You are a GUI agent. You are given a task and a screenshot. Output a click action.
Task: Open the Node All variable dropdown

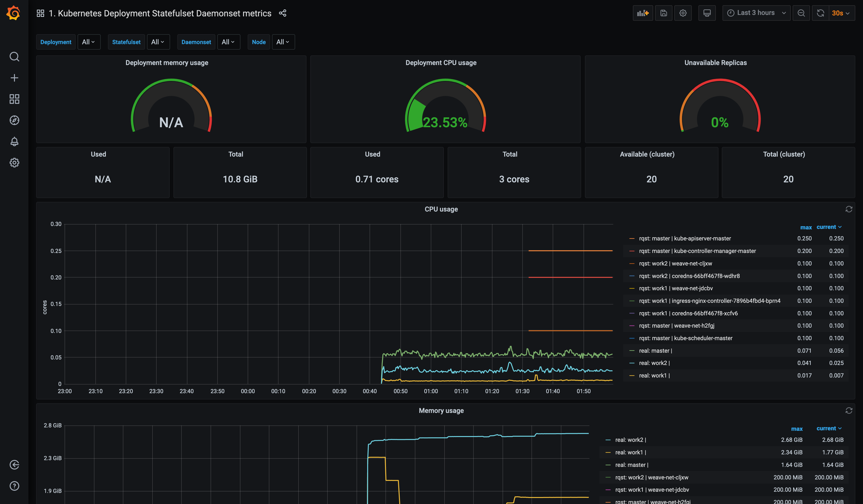click(x=283, y=42)
